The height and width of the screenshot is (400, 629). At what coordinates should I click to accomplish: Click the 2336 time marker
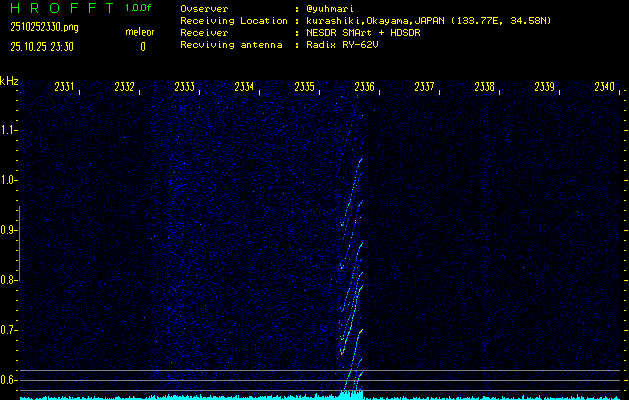tap(364, 87)
